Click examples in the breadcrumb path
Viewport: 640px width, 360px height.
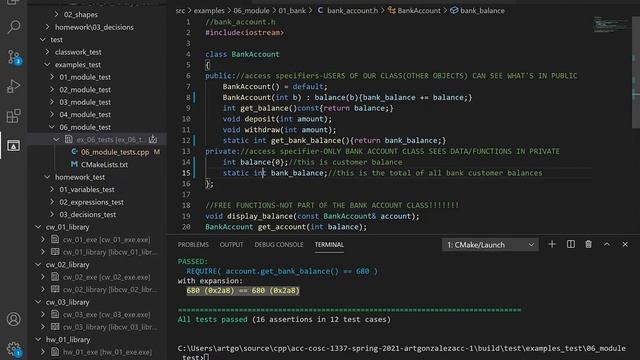[209, 11]
